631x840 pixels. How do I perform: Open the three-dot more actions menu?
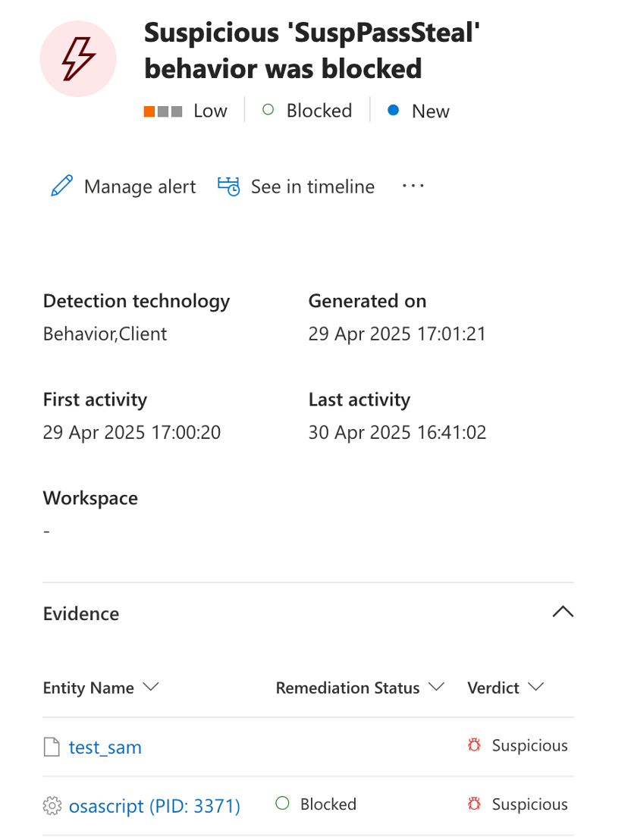(x=413, y=186)
